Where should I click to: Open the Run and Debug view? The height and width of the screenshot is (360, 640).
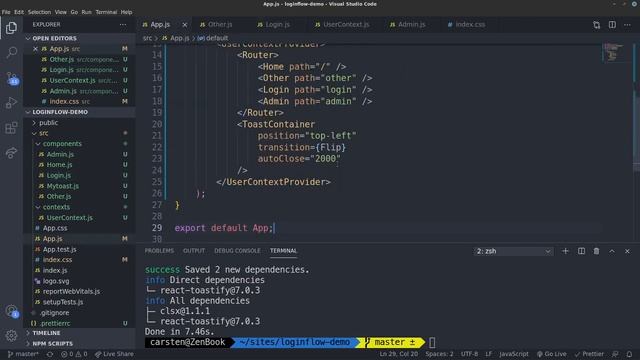(x=11, y=102)
